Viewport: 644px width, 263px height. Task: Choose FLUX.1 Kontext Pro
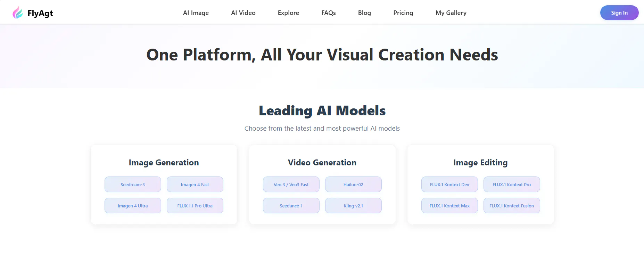point(512,184)
